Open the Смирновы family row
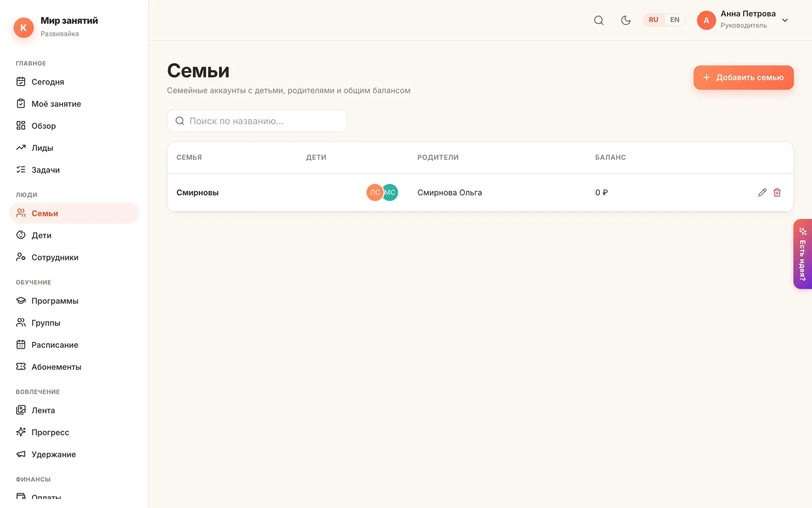 (480, 193)
